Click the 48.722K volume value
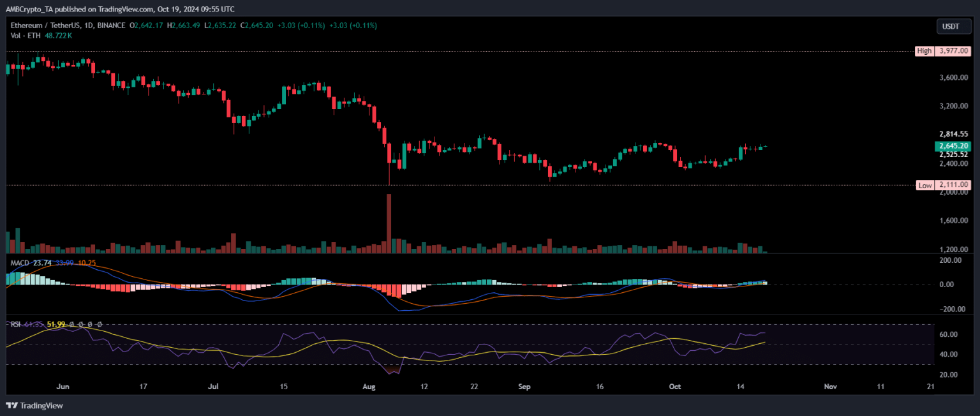Screen dimensions: 980x416 57,36
